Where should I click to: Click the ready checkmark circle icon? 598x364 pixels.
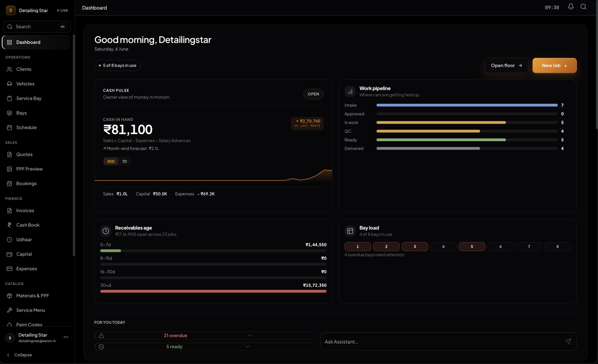tap(101, 347)
